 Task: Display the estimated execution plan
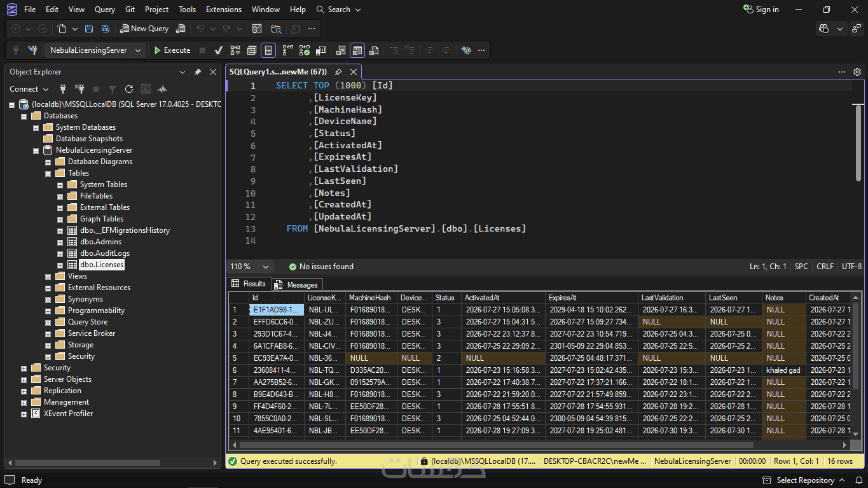click(x=235, y=50)
